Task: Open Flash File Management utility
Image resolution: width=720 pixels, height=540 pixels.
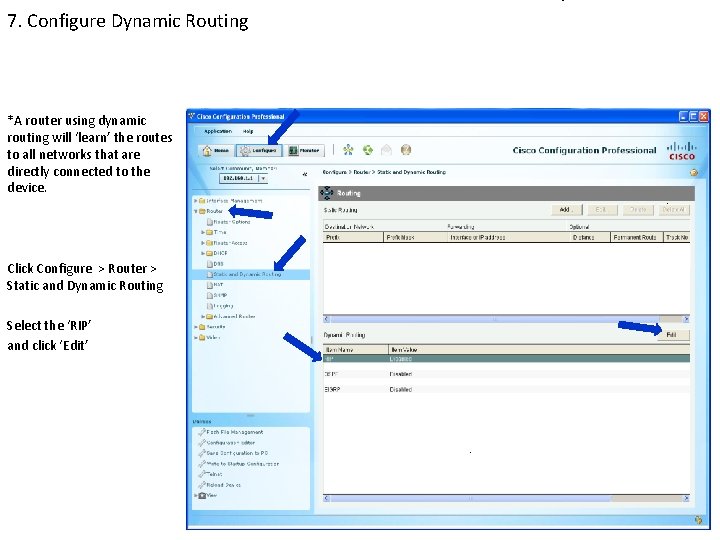Action: tap(231, 432)
